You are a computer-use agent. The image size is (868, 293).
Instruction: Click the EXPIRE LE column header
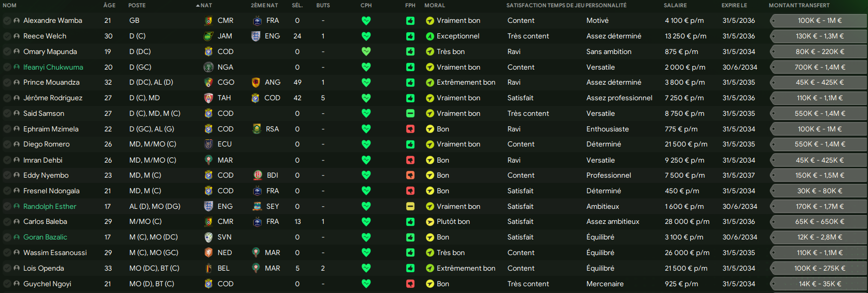[734, 5]
